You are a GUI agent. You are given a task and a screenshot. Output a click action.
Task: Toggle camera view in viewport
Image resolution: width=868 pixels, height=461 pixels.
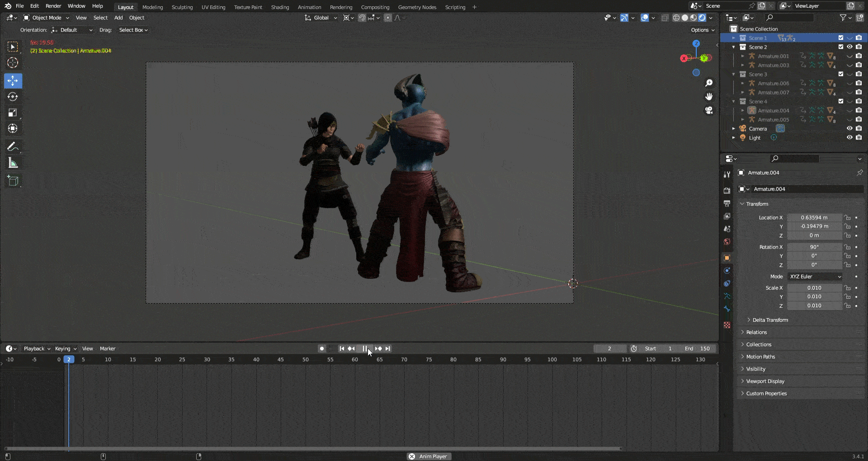(709, 110)
